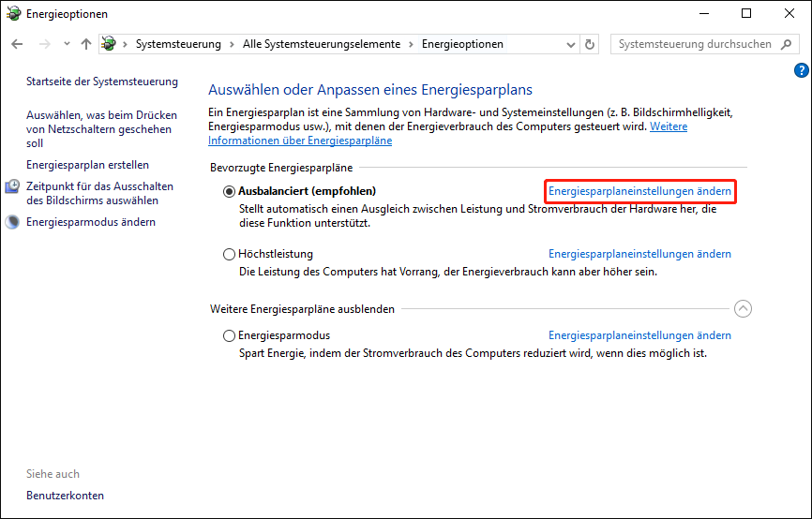Open Netzschalter behavior settings link
This screenshot has height=519, width=812.
point(101,129)
